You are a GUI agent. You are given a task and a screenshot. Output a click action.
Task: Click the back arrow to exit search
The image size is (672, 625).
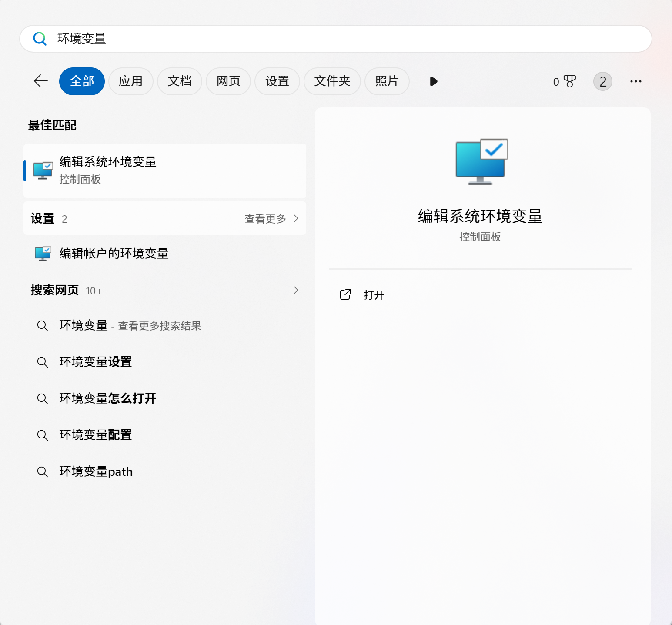[x=40, y=81]
